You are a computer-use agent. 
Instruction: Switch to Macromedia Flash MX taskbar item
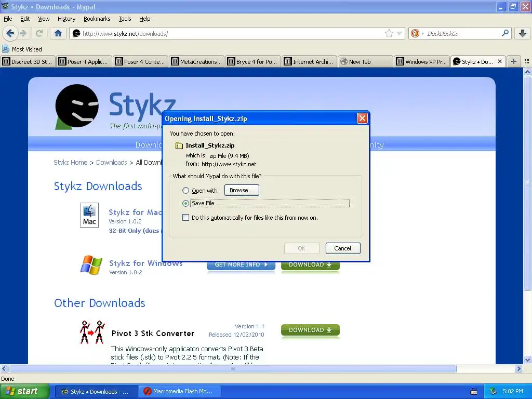pos(180,391)
